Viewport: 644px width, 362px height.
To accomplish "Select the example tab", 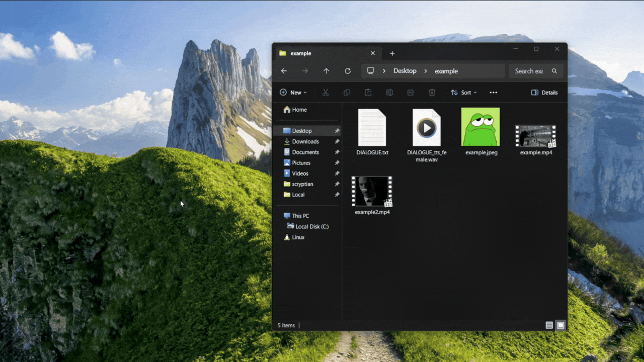I will tap(328, 53).
